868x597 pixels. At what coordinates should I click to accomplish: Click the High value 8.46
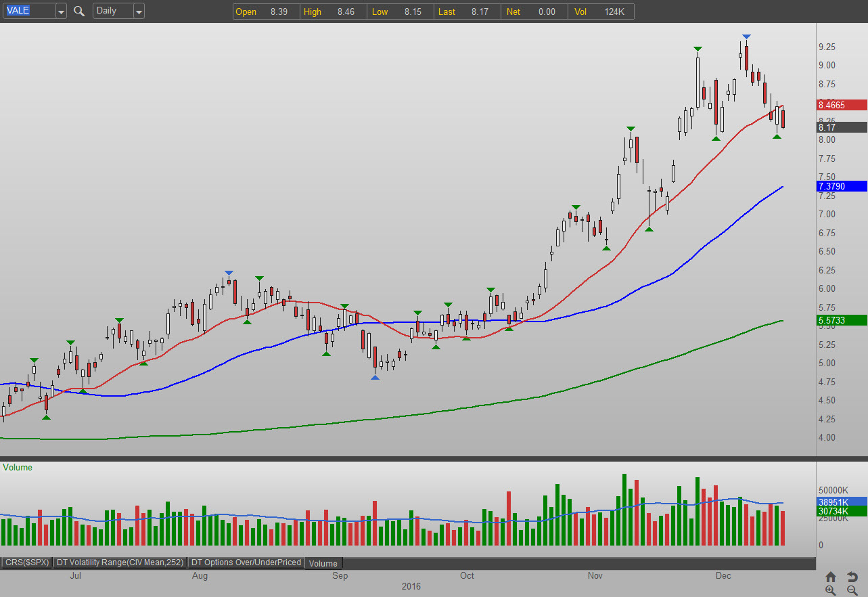click(346, 12)
